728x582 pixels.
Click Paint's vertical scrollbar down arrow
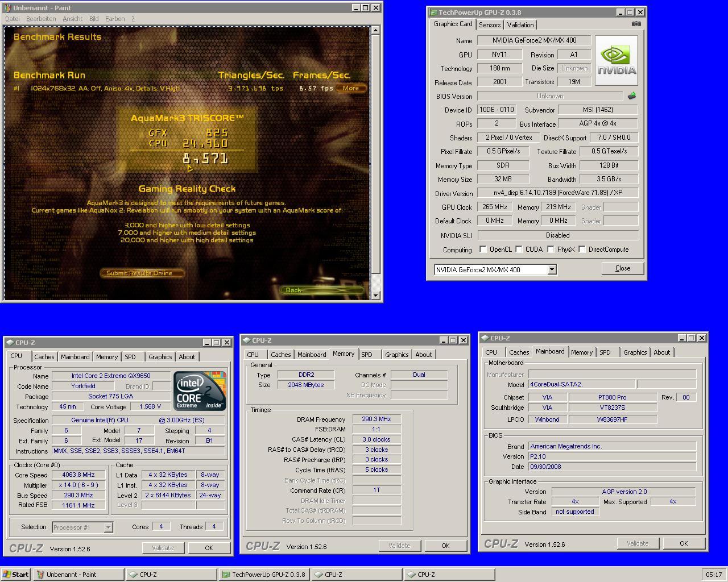click(x=375, y=295)
